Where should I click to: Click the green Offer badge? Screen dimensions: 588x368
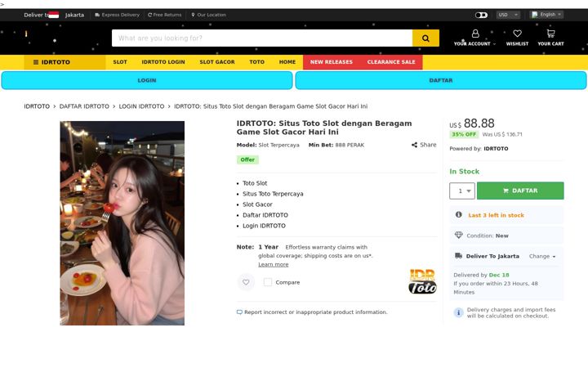(x=247, y=159)
